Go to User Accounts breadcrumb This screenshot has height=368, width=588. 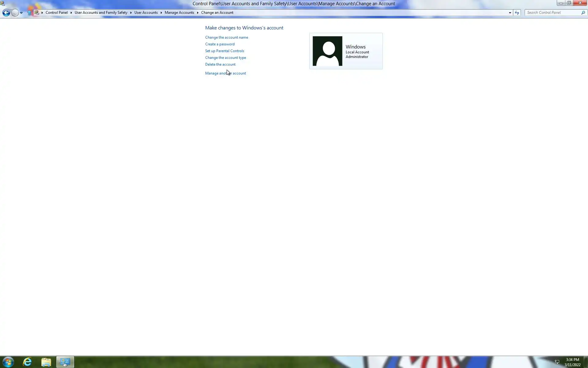(146, 13)
